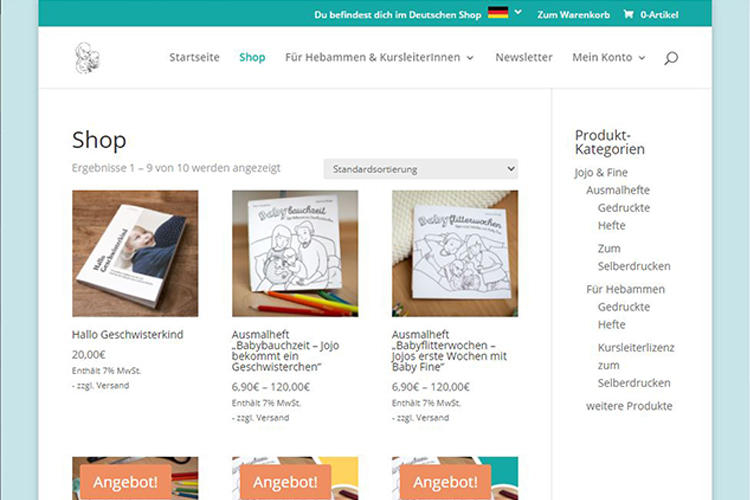This screenshot has height=500, width=750.
Task: Select the Shop menu item
Action: pyautogui.click(x=252, y=57)
